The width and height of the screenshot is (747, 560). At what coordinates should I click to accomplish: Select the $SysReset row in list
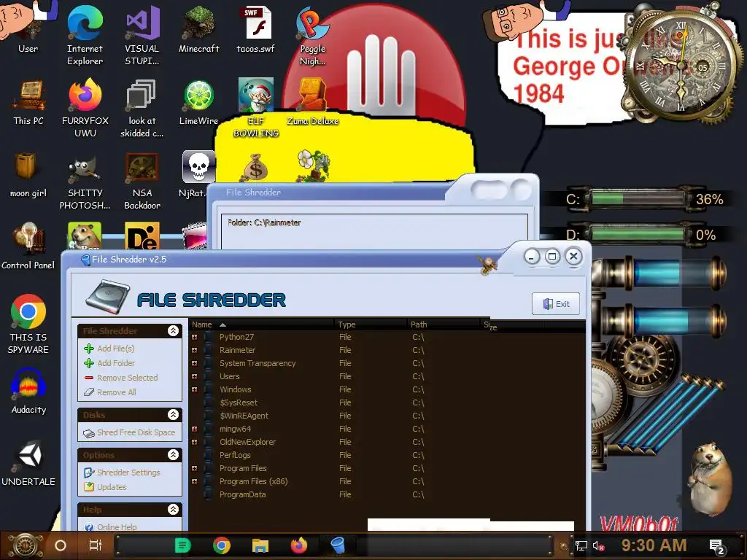[387, 402]
